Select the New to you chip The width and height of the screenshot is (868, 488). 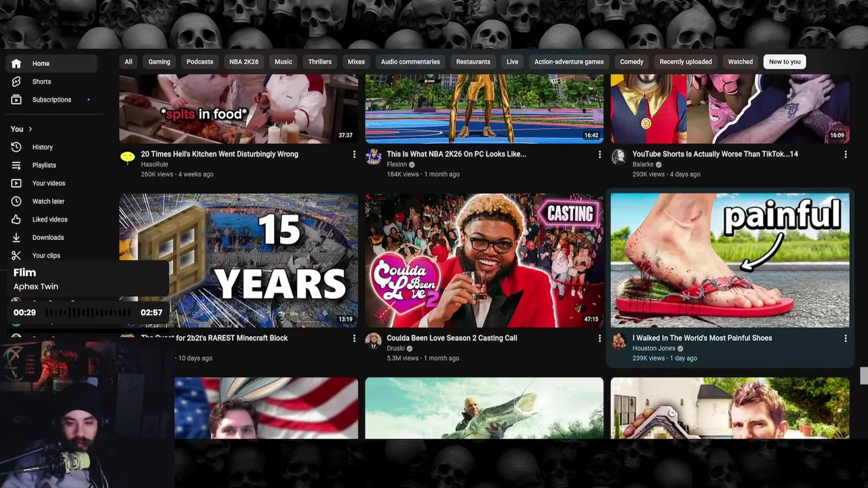[785, 62]
